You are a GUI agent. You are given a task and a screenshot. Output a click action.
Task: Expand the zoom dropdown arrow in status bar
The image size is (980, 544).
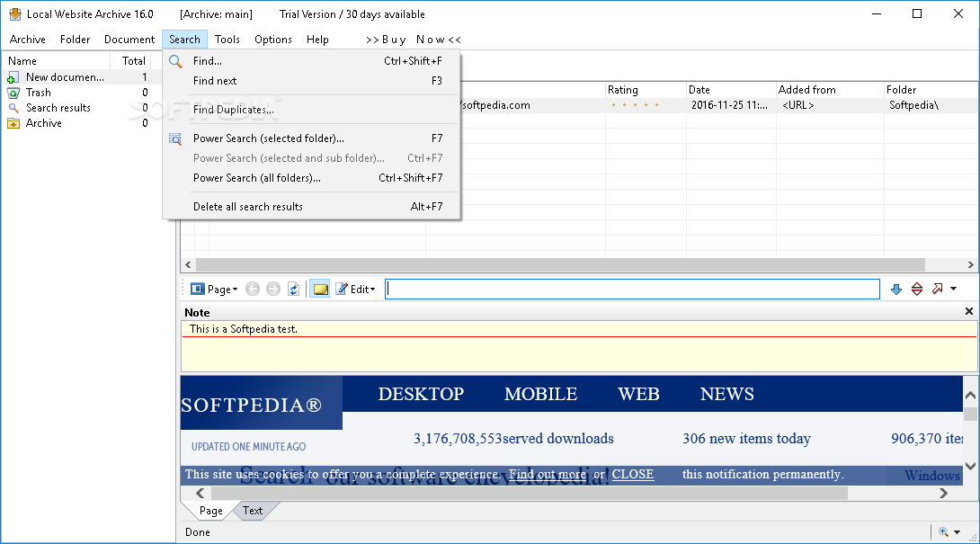coord(957,532)
